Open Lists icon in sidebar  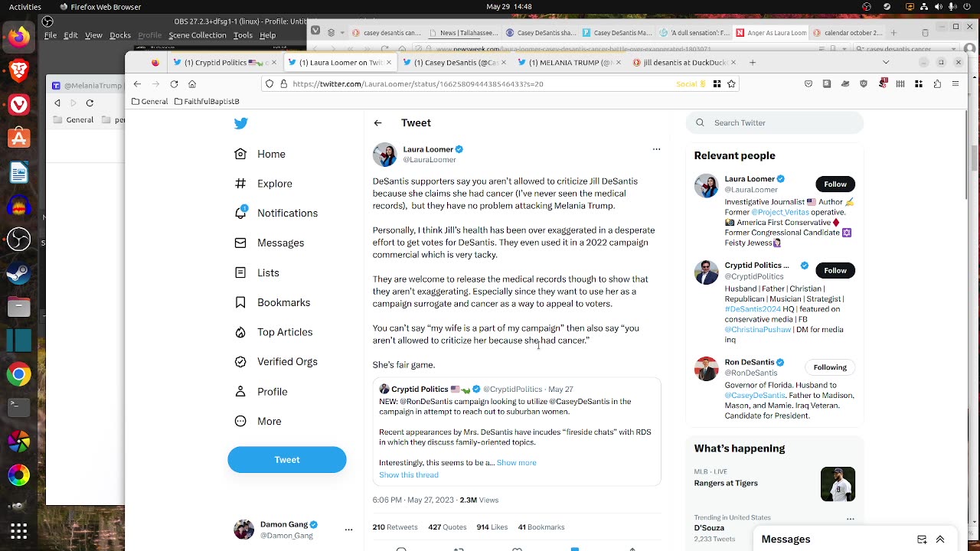(240, 272)
